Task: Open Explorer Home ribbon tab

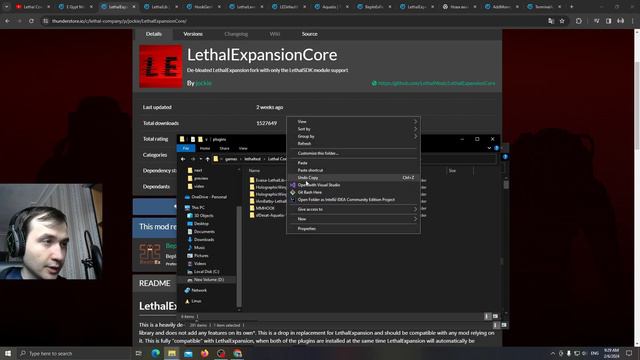Action: coord(205,148)
